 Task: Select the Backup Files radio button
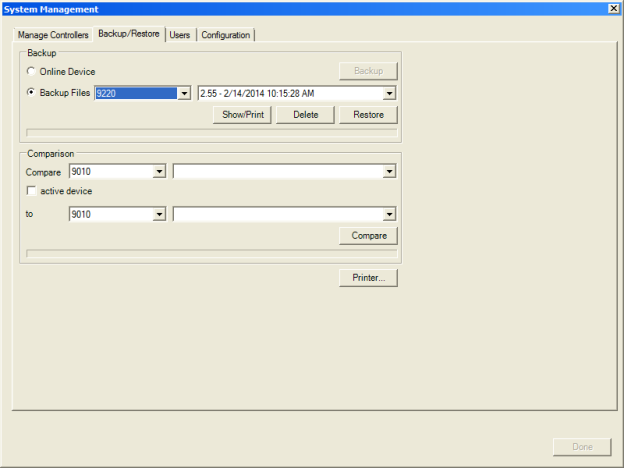point(31,93)
